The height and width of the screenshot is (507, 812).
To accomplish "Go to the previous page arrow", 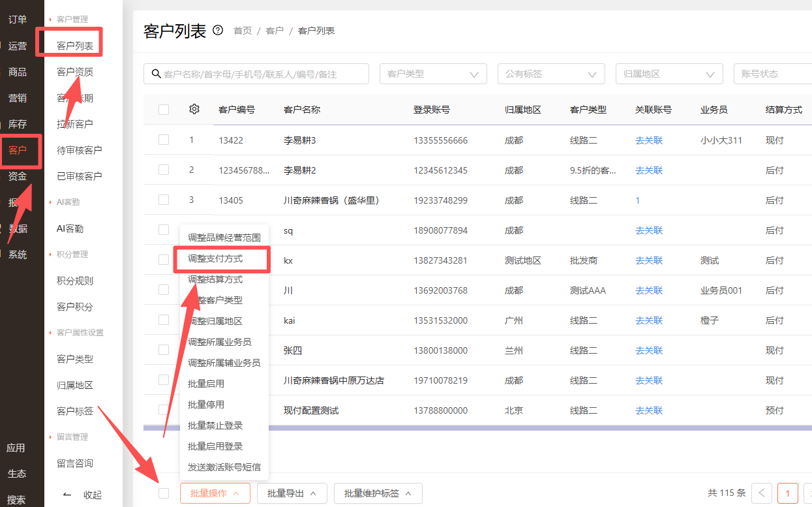I will [x=762, y=493].
